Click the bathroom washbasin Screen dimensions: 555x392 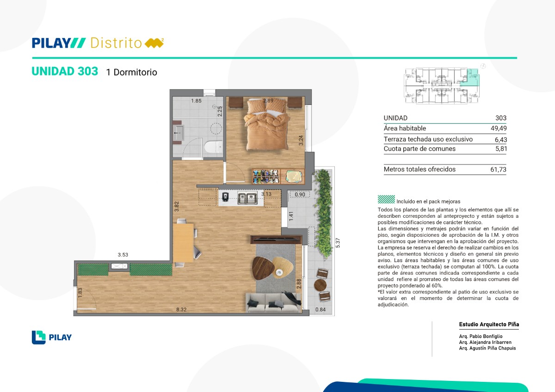179,132
